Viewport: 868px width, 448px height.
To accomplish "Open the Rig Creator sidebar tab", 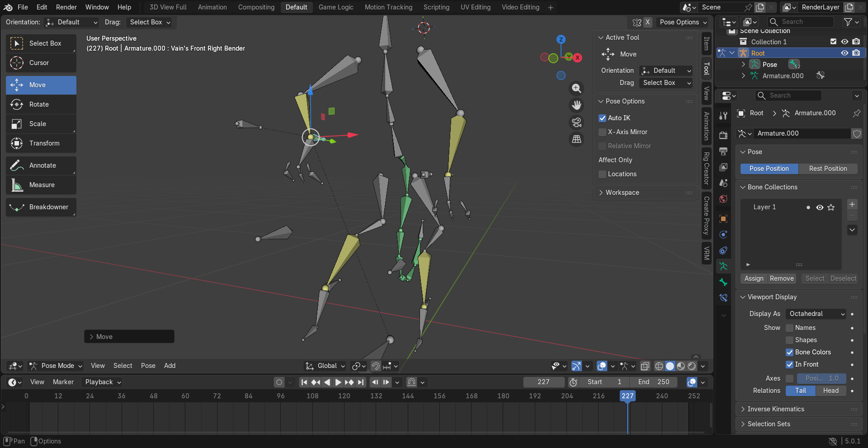I will pyautogui.click(x=706, y=168).
